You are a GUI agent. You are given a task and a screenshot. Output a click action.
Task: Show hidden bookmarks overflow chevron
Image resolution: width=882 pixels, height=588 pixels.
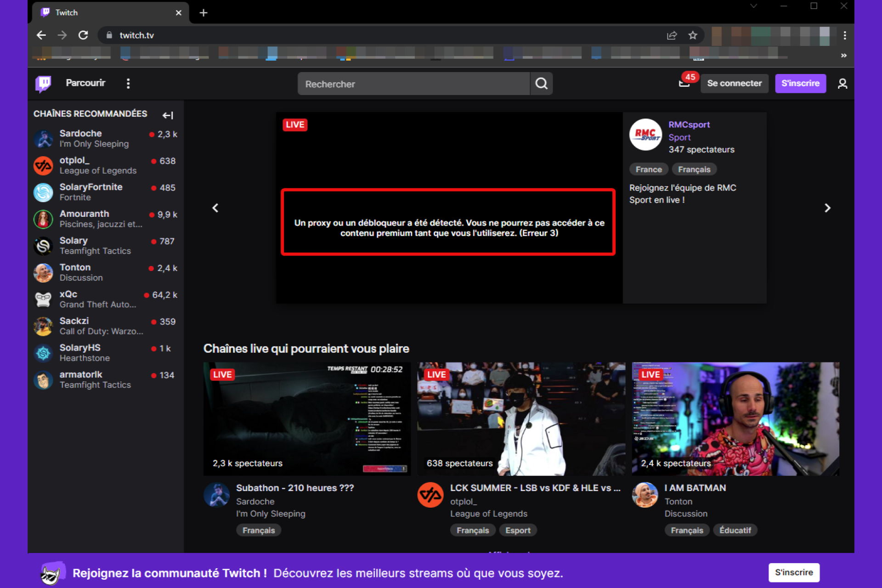coord(843,55)
